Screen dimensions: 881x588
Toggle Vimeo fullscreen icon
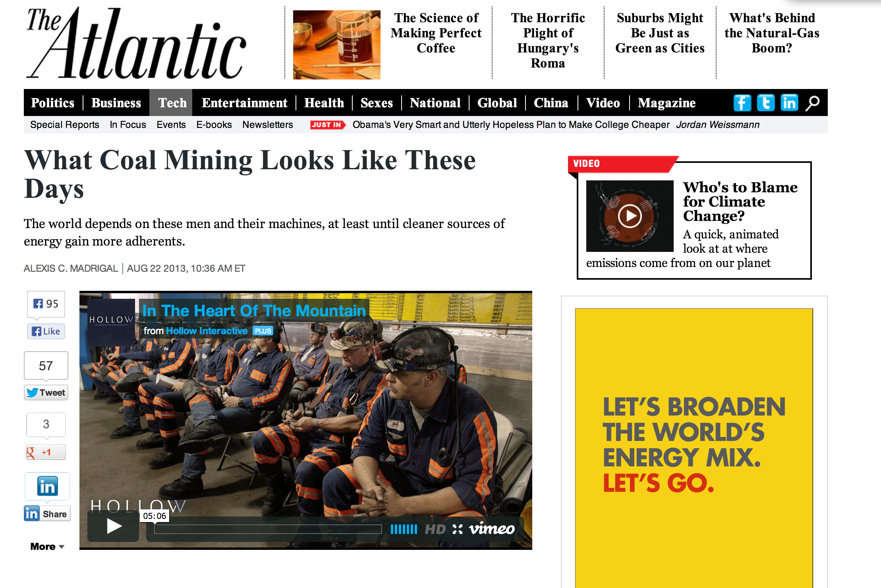click(x=458, y=529)
